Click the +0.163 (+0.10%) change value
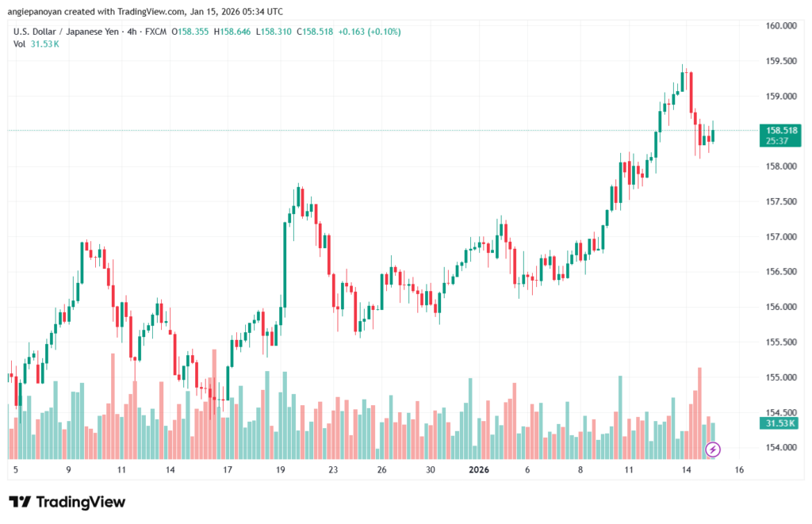The height and width of the screenshot is (524, 812). (x=370, y=32)
